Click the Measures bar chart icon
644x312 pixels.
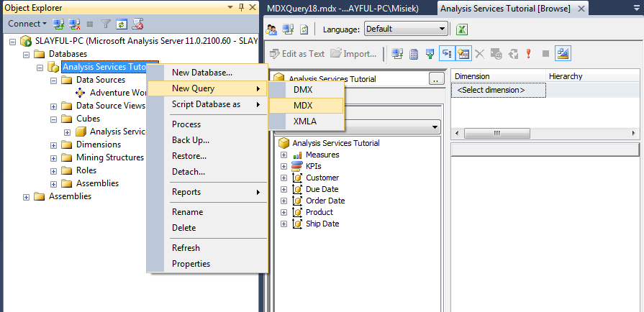pos(297,155)
